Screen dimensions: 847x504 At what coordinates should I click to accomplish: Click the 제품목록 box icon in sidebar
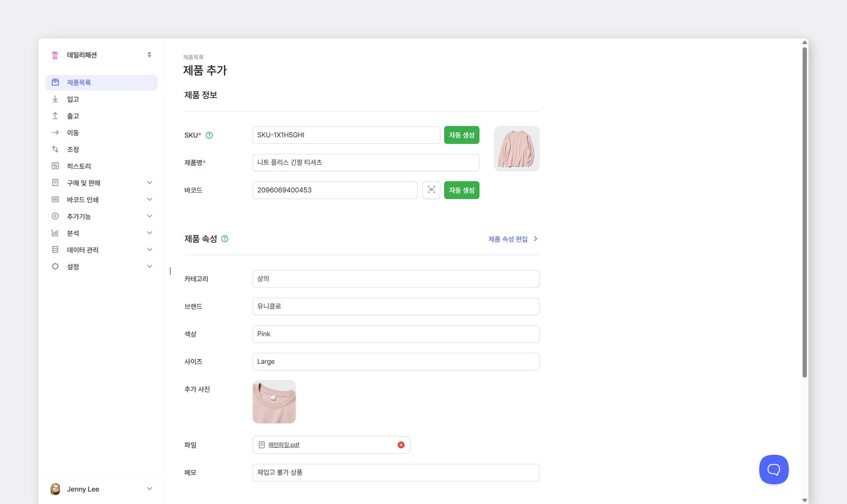tap(55, 83)
